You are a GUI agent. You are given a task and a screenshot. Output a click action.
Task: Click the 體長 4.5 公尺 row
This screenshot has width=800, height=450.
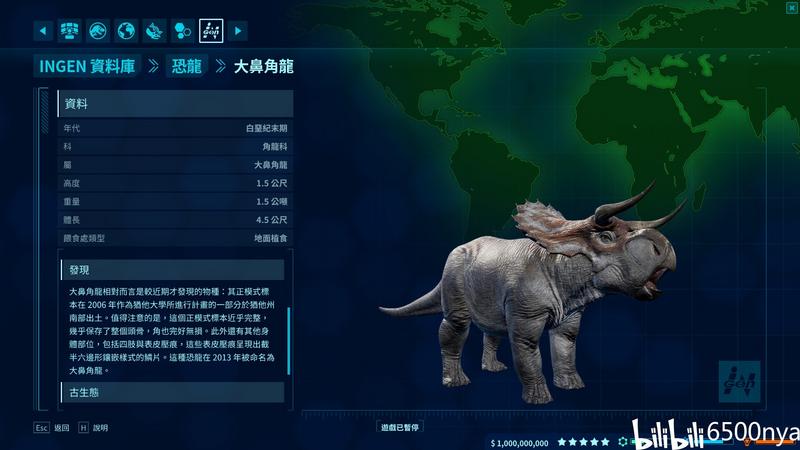(176, 220)
